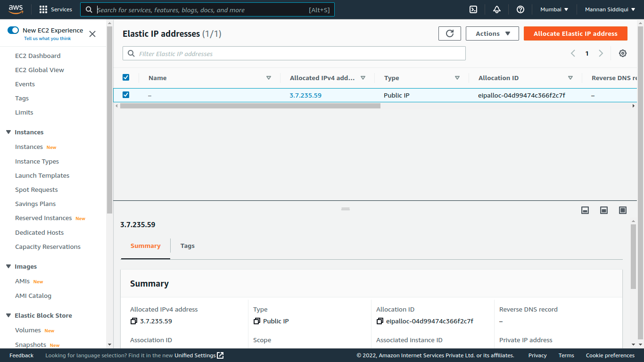Viewport: 644px width, 362px height.
Task: Switch to the Tags tab
Action: [187, 246]
